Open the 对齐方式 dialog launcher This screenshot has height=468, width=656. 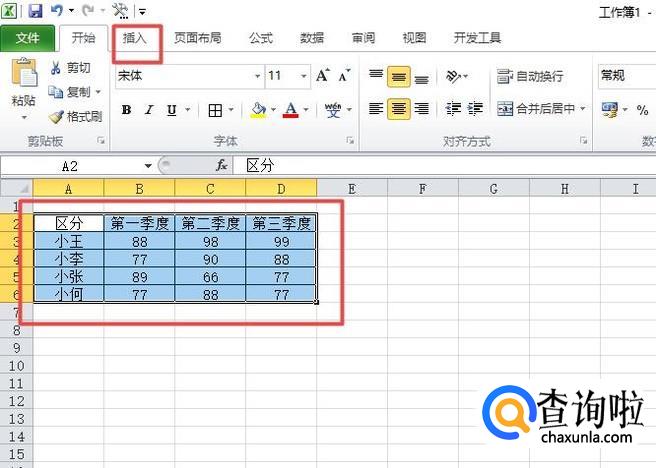[584, 141]
